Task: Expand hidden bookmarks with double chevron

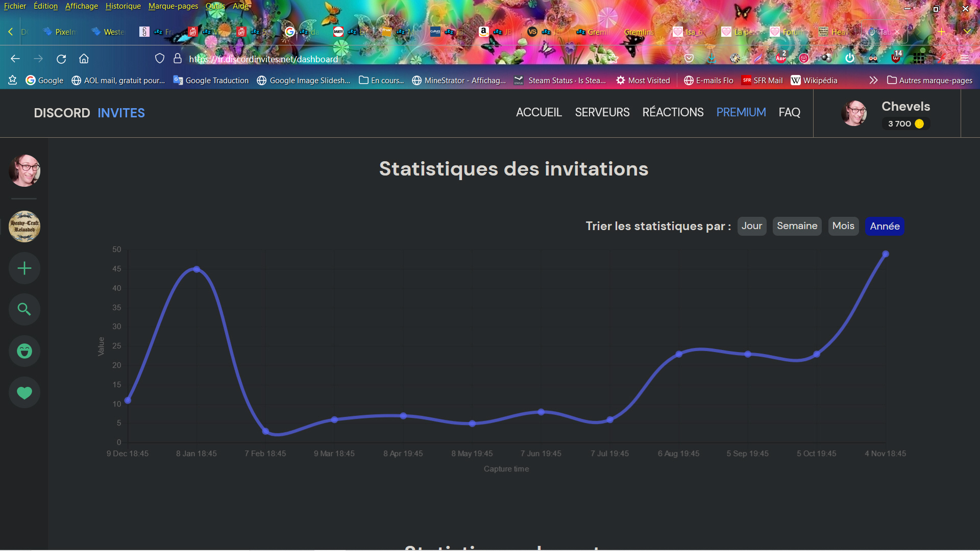Action: (x=873, y=80)
